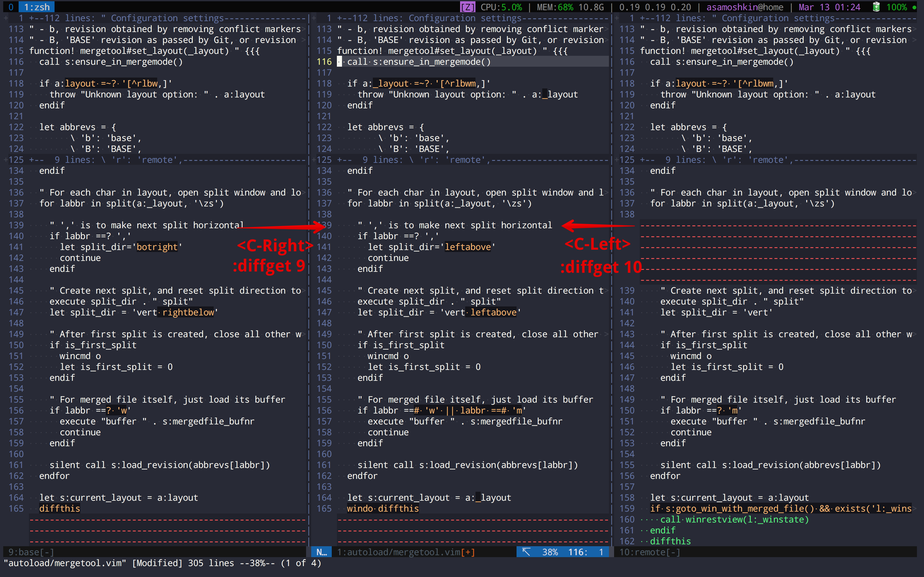The width and height of the screenshot is (924, 577).
Task: Click the MEM:68% memory readout
Action: coord(555,7)
